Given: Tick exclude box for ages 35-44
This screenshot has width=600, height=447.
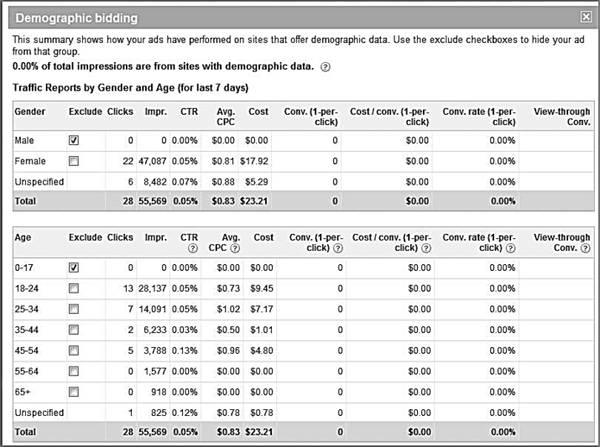Looking at the screenshot, I should (74, 330).
